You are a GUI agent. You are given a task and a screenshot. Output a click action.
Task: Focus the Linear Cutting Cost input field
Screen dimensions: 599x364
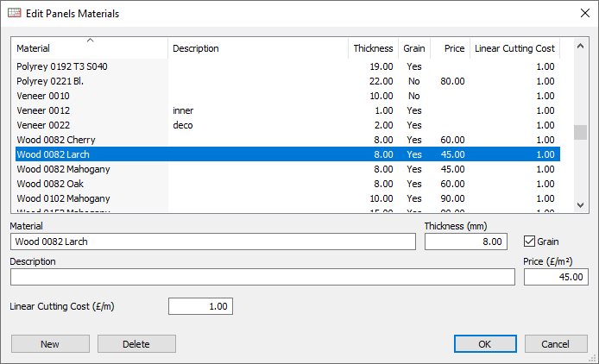(x=200, y=306)
